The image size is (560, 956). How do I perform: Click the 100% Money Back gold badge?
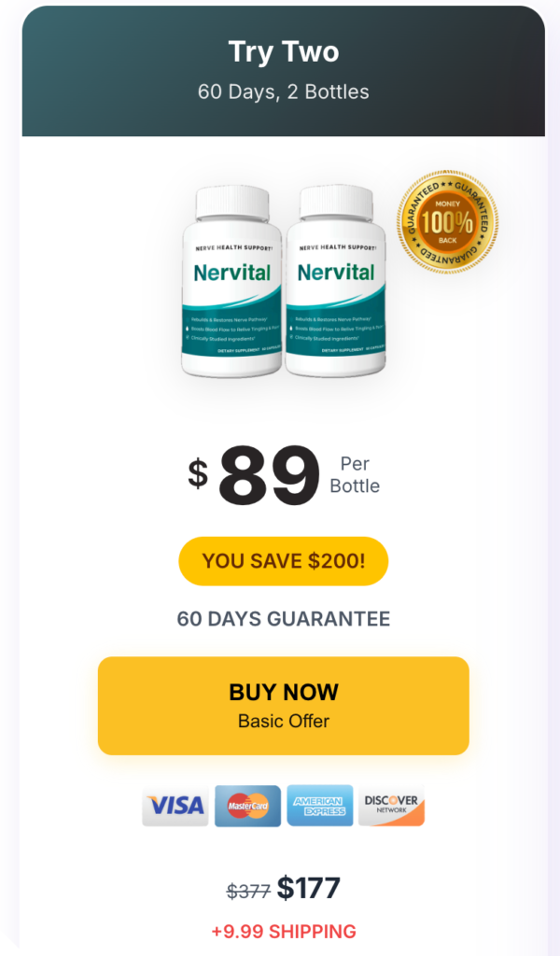[x=447, y=222]
